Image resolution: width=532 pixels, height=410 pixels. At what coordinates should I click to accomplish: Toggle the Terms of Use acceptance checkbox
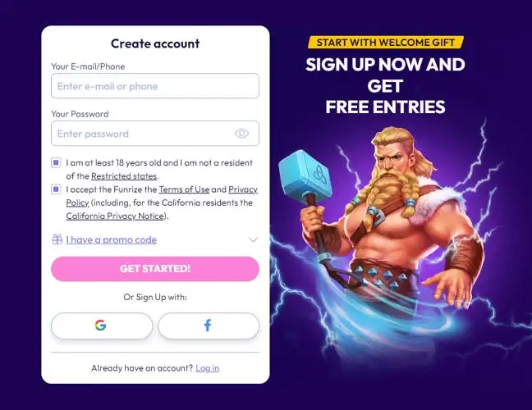click(x=56, y=189)
